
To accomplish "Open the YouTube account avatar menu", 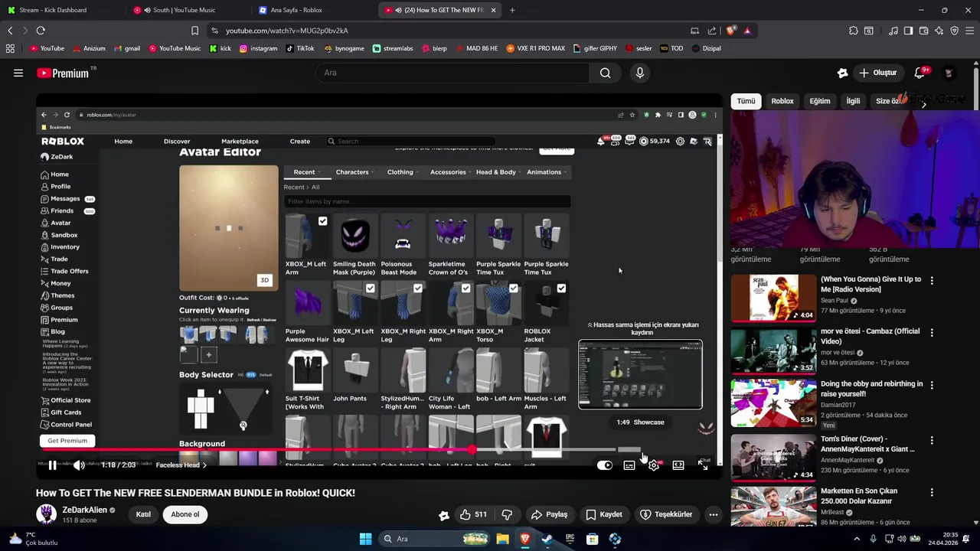I will pos(949,73).
